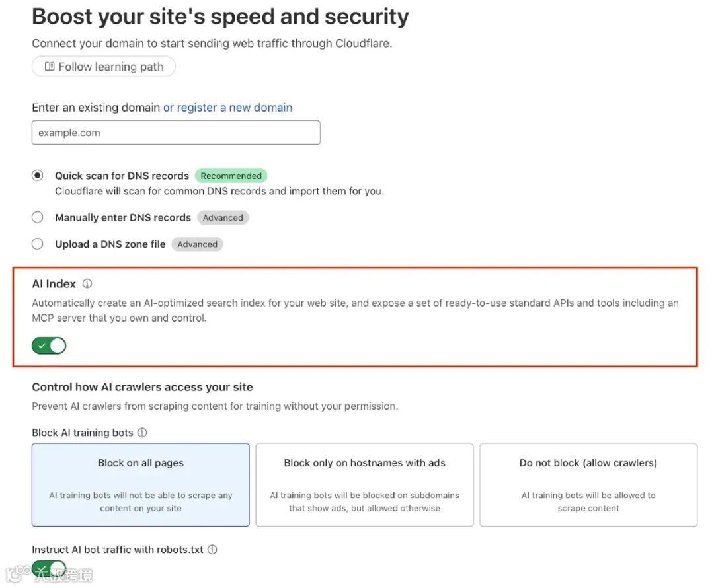Click the example.com domain input field
714x588 pixels.
176,133
